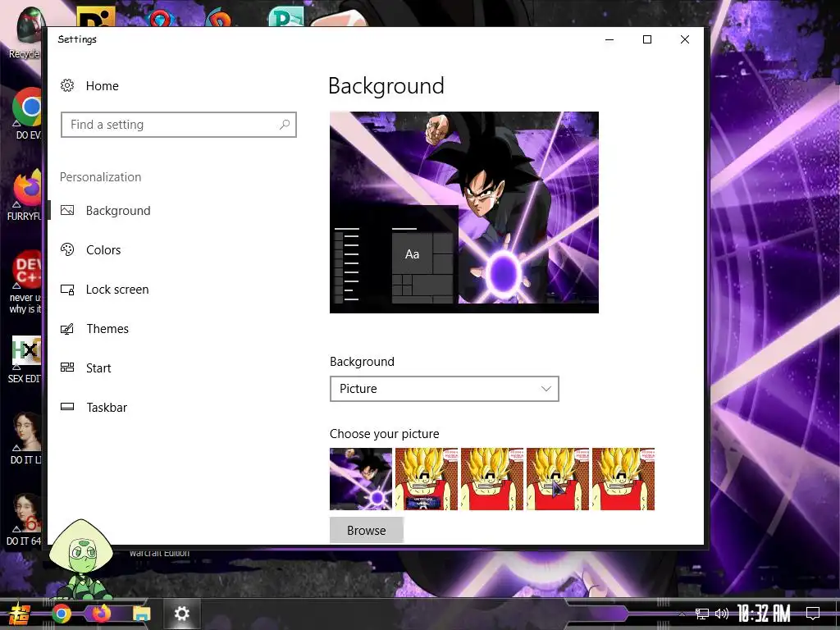The width and height of the screenshot is (840, 630).
Task: Select Background icon in the sidebar
Action: click(67, 211)
